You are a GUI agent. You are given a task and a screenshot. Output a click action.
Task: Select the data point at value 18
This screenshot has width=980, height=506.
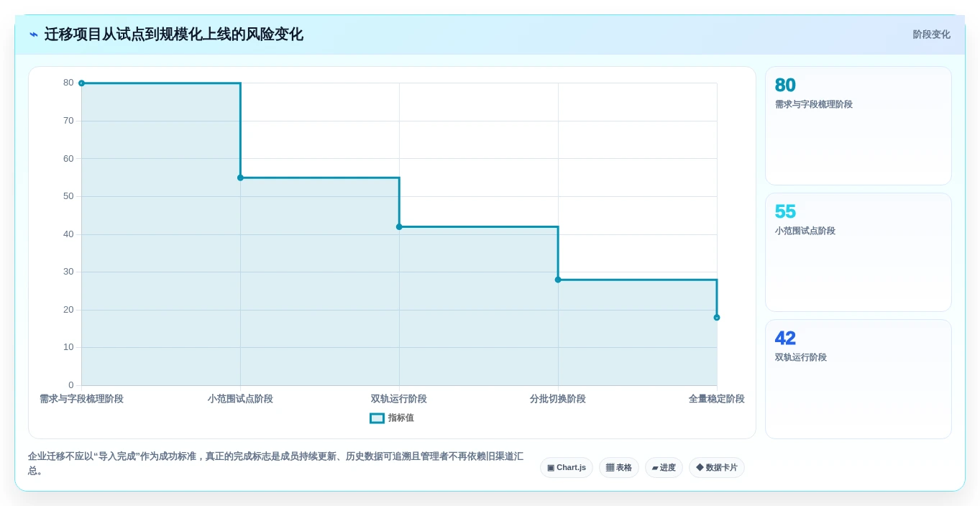[717, 318]
